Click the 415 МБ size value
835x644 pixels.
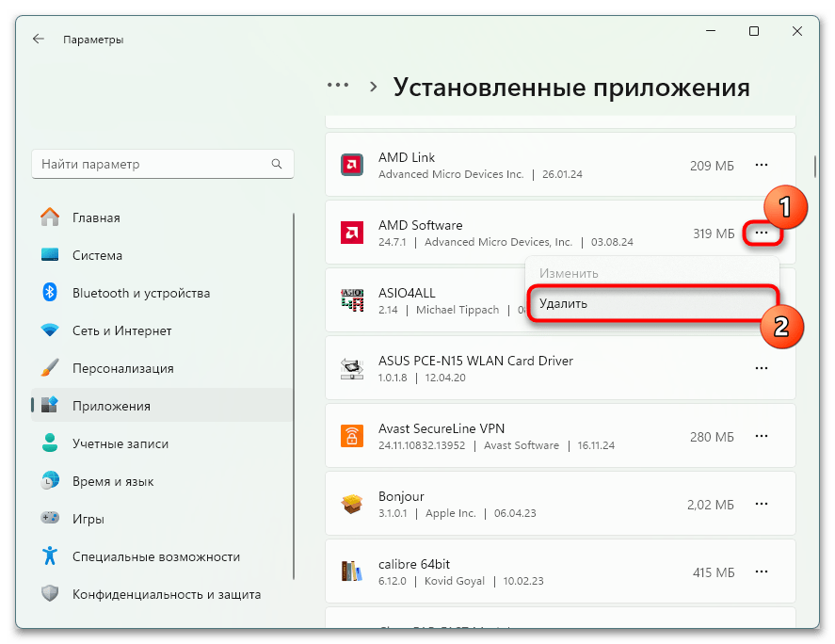coord(714,572)
